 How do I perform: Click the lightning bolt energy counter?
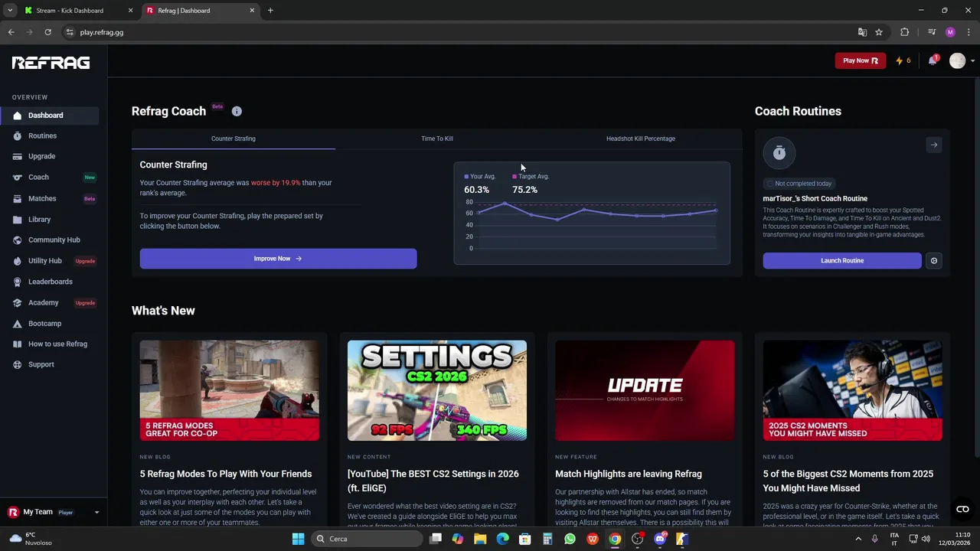point(903,60)
